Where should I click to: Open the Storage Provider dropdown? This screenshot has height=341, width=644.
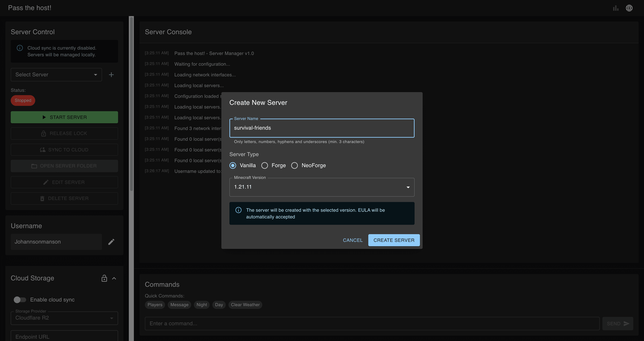(64, 318)
